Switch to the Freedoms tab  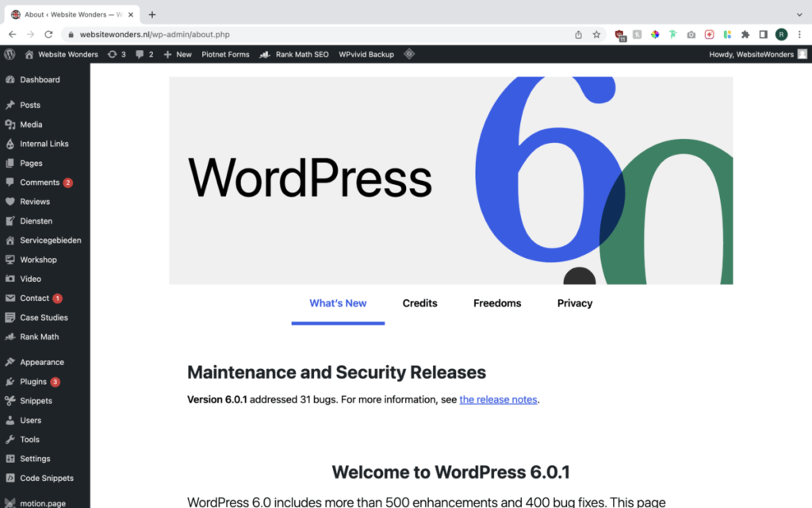tap(497, 303)
